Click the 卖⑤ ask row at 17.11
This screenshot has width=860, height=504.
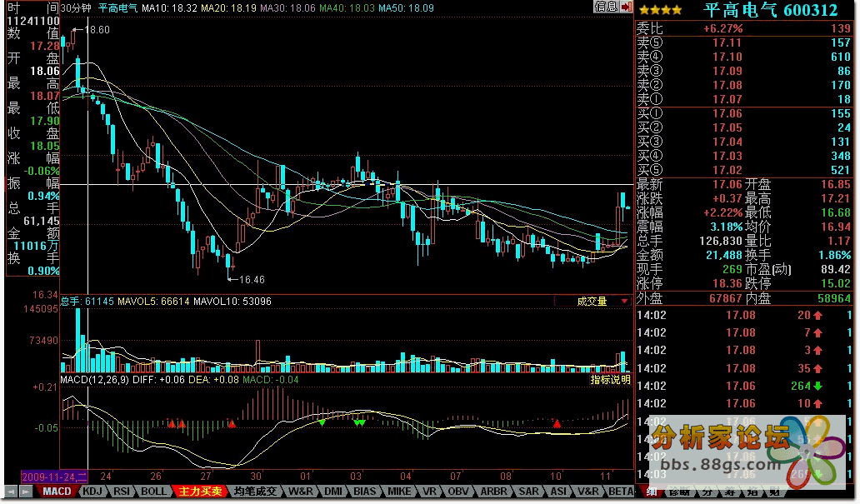click(x=743, y=42)
